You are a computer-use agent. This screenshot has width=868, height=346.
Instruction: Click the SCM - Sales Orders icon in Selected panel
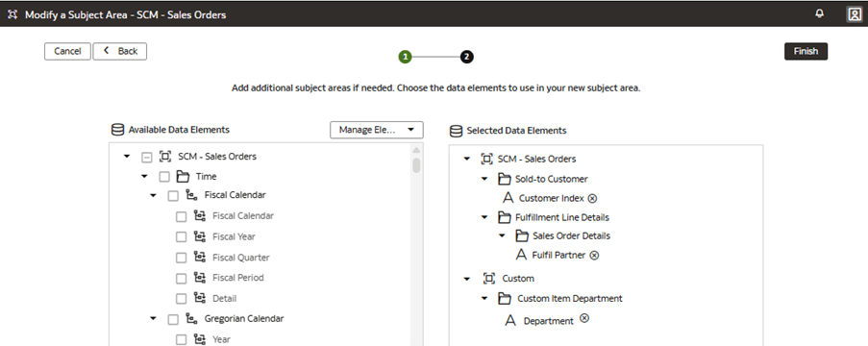click(486, 159)
